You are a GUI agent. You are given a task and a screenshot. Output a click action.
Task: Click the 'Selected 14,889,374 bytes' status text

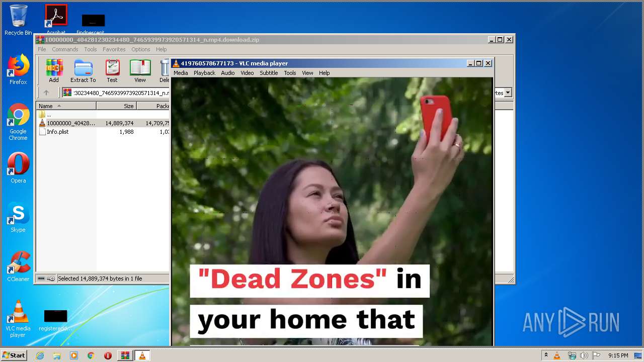tap(100, 279)
